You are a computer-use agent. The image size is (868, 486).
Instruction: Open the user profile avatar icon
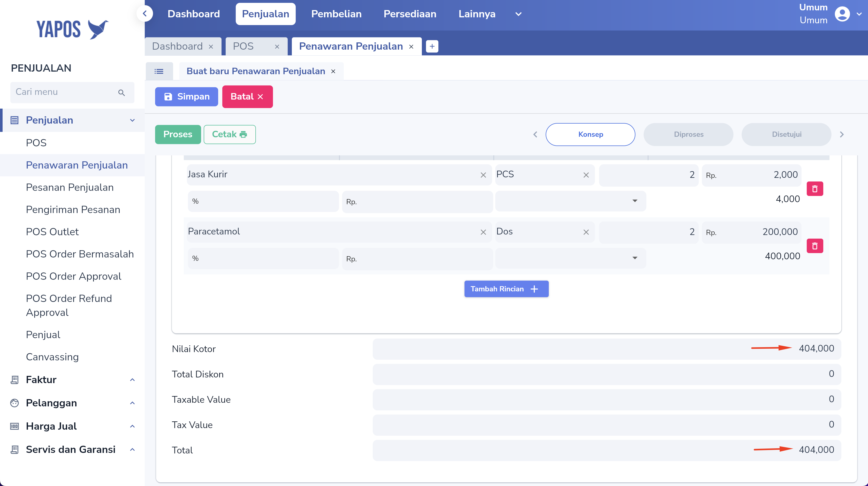(x=842, y=14)
